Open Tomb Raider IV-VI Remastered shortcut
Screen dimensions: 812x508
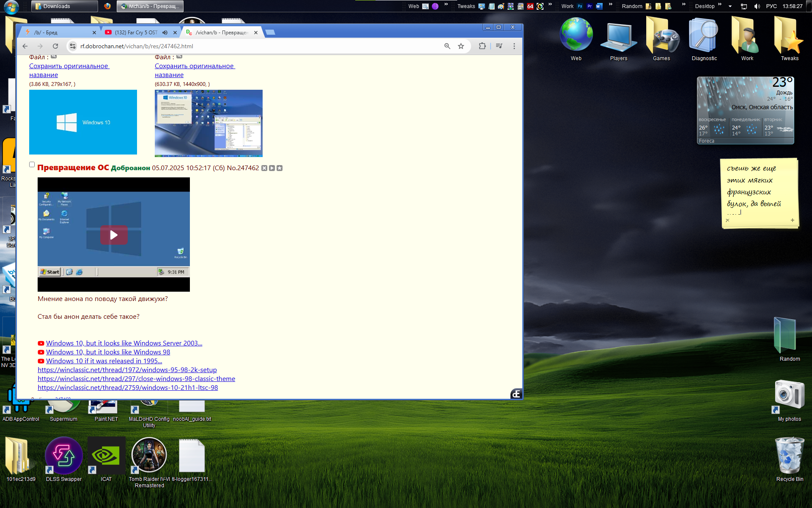coord(149,462)
